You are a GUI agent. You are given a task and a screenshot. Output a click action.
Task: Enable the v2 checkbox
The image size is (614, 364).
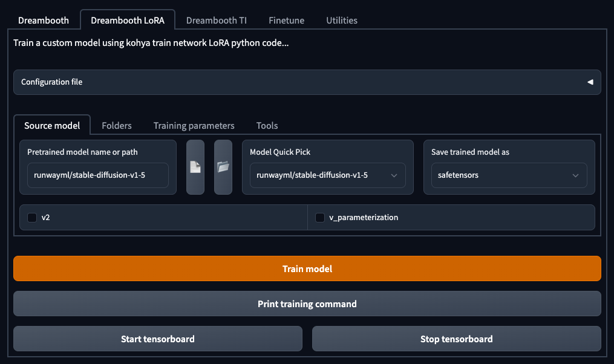click(x=32, y=217)
